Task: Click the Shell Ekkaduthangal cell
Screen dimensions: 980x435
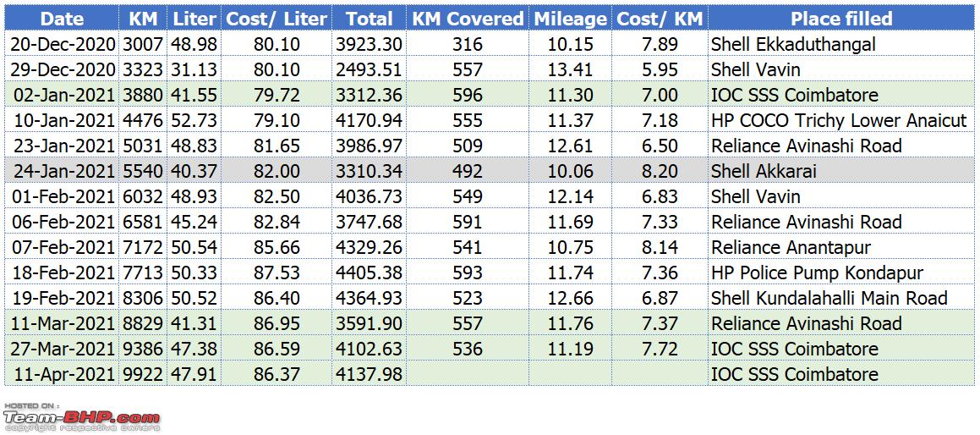Action: point(841,44)
